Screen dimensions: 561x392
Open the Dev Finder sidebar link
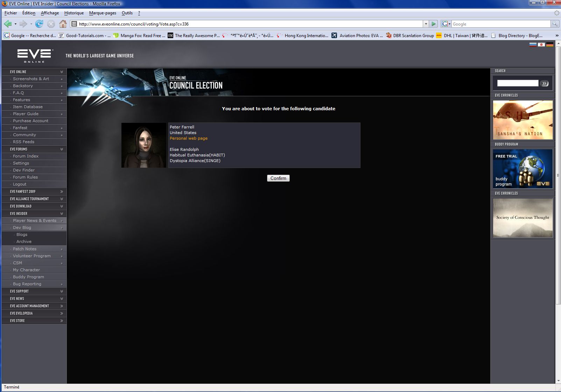24,170
